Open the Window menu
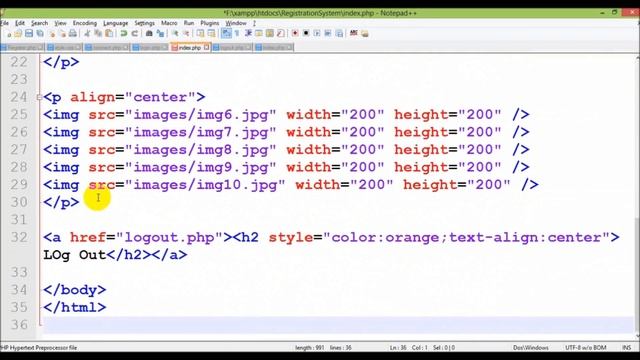This screenshot has height=360, width=640. coord(236,23)
